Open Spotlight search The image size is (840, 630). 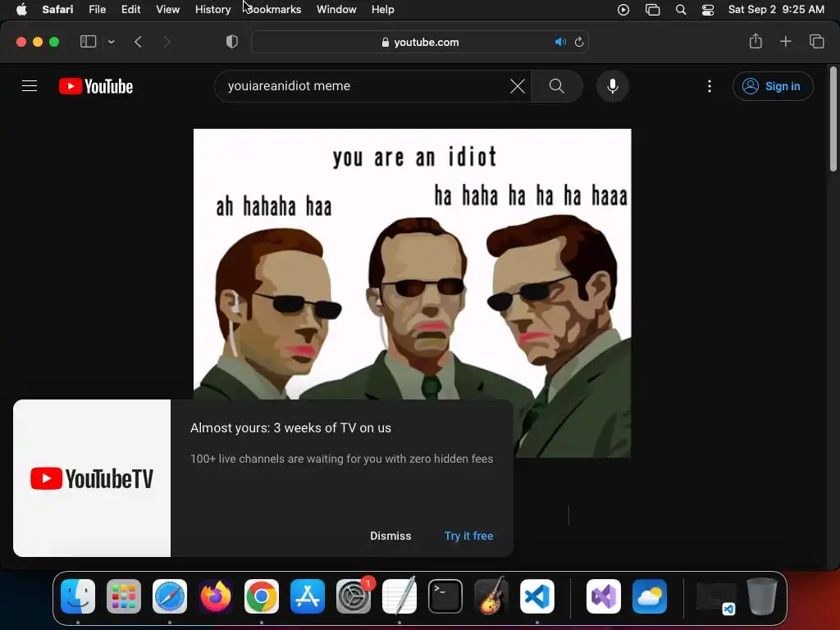click(681, 10)
